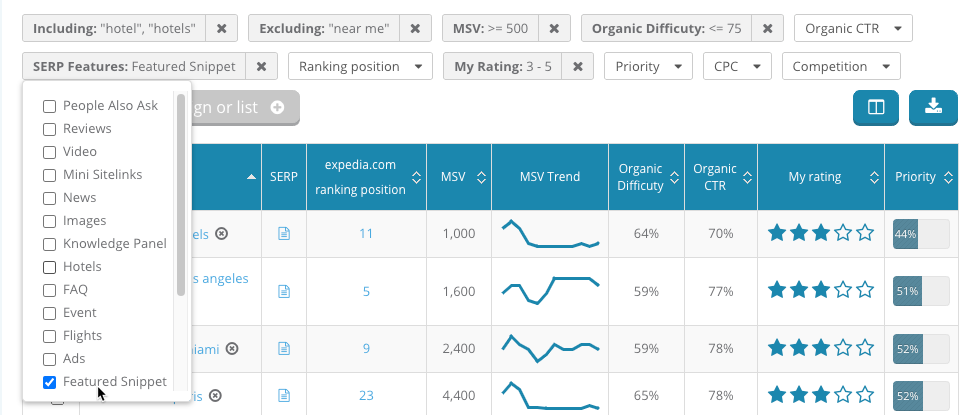The height and width of the screenshot is (415, 968).
Task: Check the People Also Ask checkbox
Action: (x=49, y=106)
